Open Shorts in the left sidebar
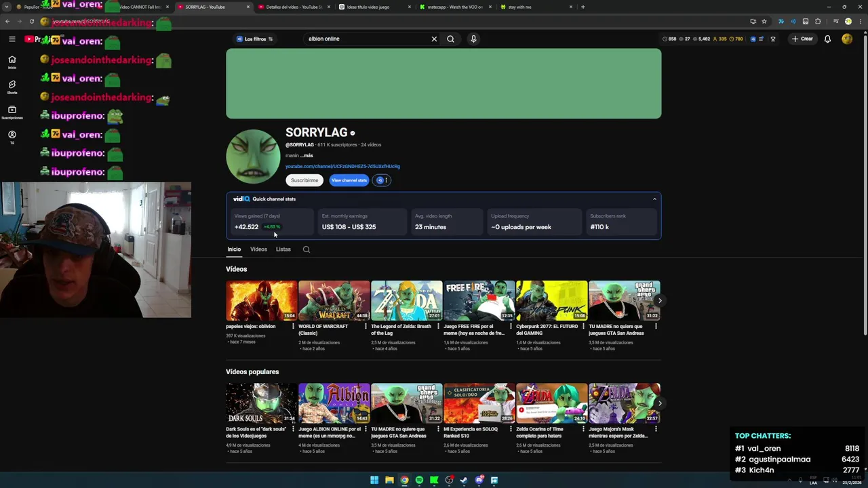The image size is (868, 488). (12, 87)
